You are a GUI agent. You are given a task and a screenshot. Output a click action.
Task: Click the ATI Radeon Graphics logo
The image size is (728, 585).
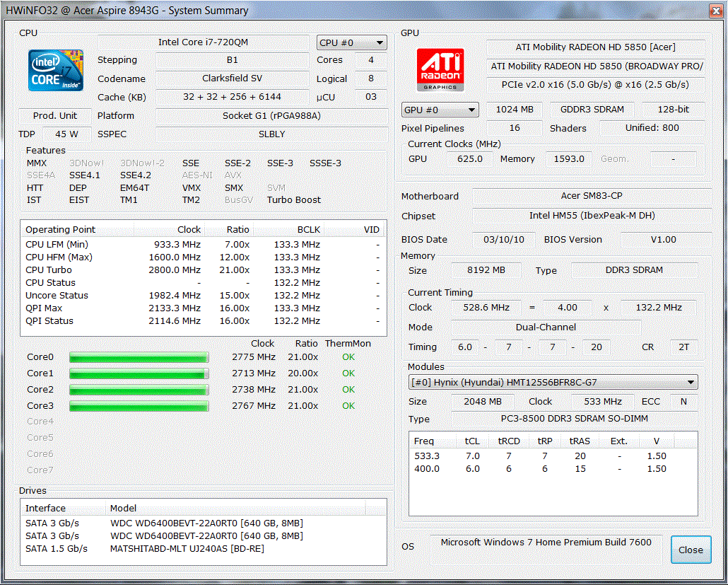(x=440, y=70)
